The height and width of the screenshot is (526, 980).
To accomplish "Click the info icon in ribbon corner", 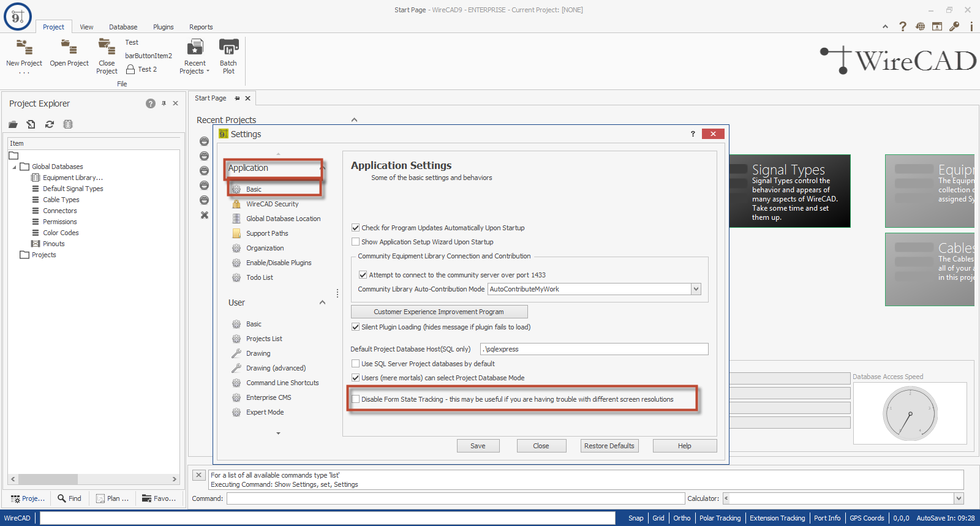I will pyautogui.click(x=971, y=26).
